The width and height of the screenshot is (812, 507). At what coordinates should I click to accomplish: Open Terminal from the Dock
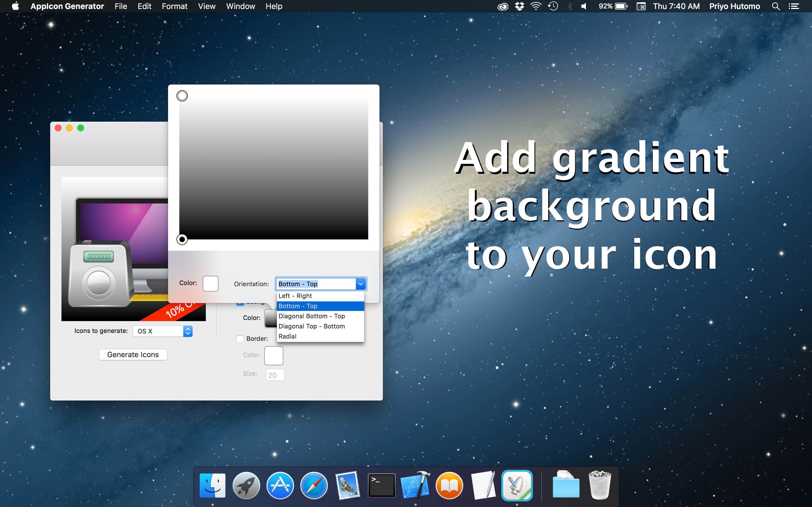381,485
